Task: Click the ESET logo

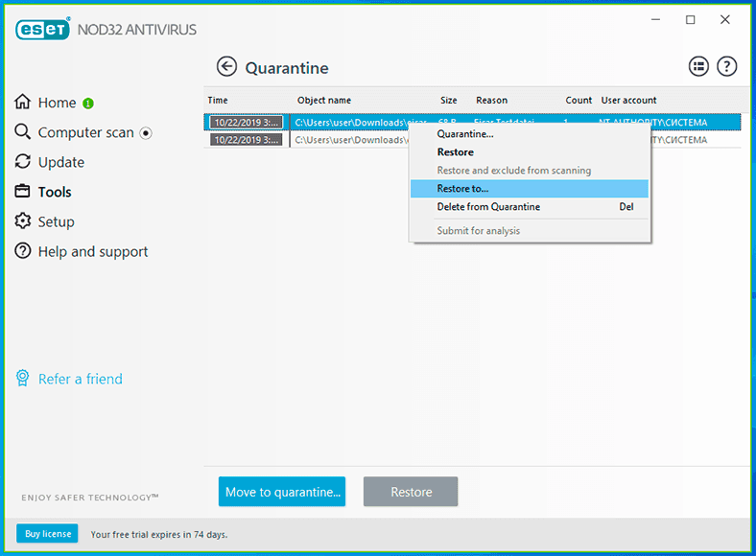Action: coord(43,29)
